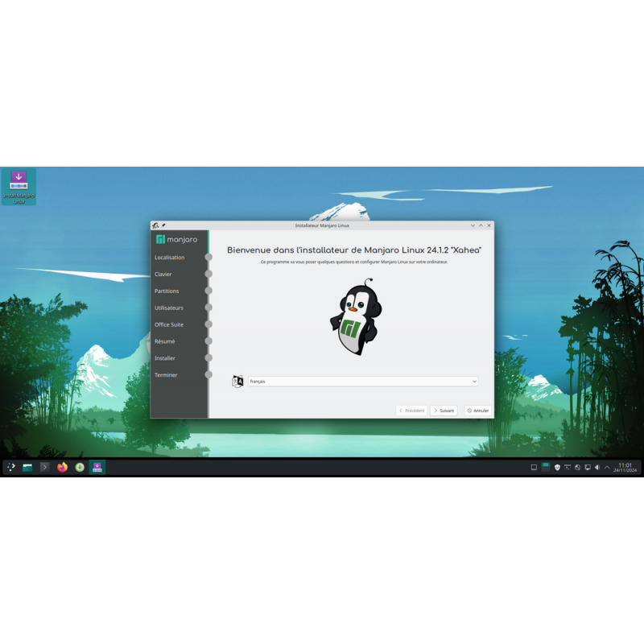The width and height of the screenshot is (644, 644).
Task: Select the Clavier step in the sidebar
Action: click(x=165, y=275)
